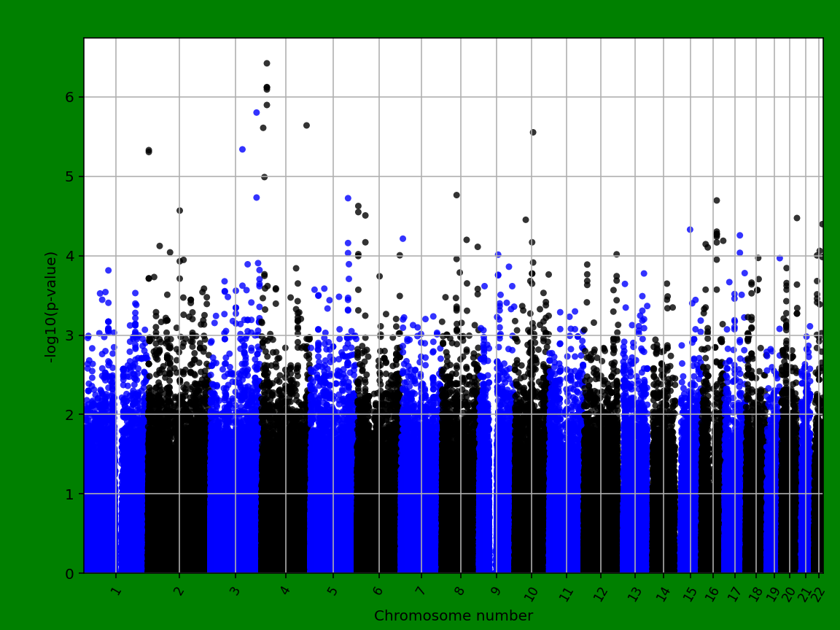Click the tick label 0 on the y-axis

(69, 572)
